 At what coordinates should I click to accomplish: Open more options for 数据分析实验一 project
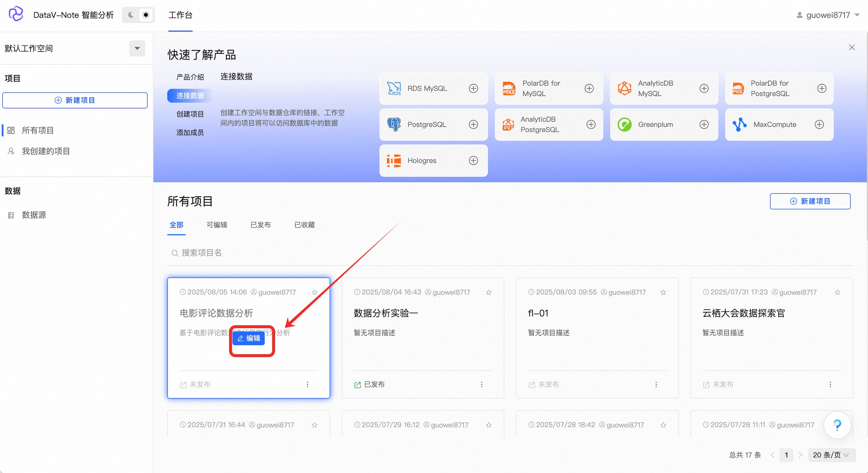pos(481,385)
